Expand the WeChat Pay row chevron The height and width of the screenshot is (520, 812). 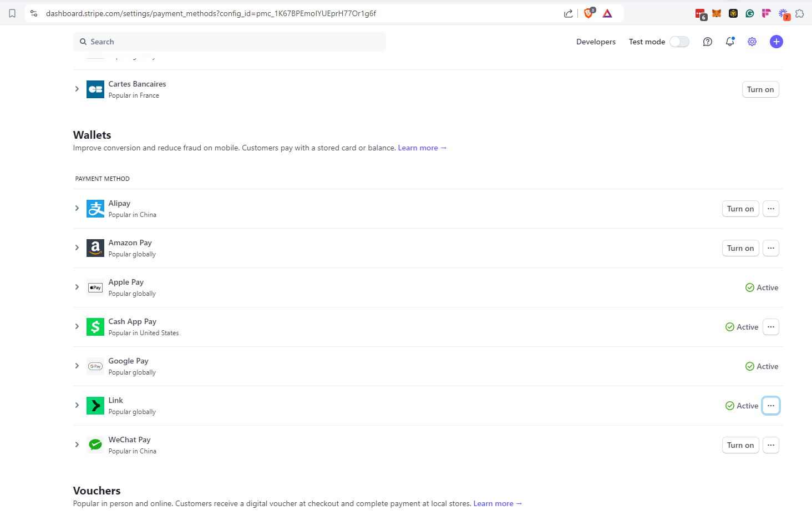click(77, 445)
